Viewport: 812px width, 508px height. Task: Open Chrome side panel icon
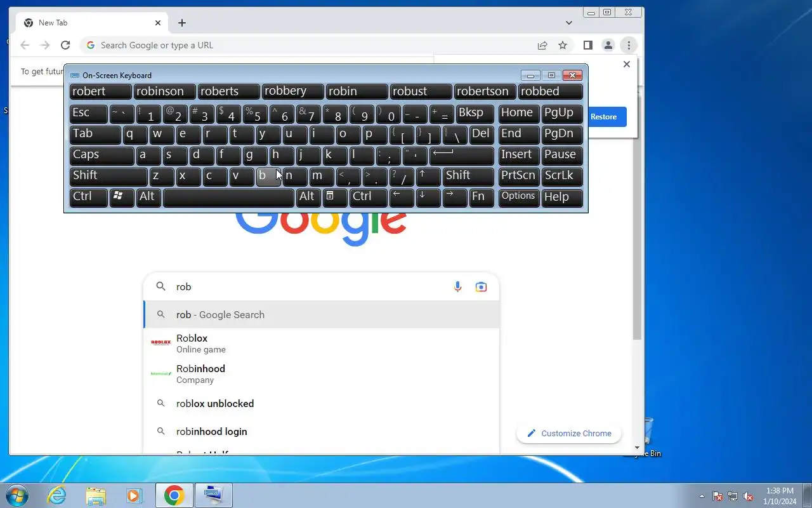pos(588,45)
